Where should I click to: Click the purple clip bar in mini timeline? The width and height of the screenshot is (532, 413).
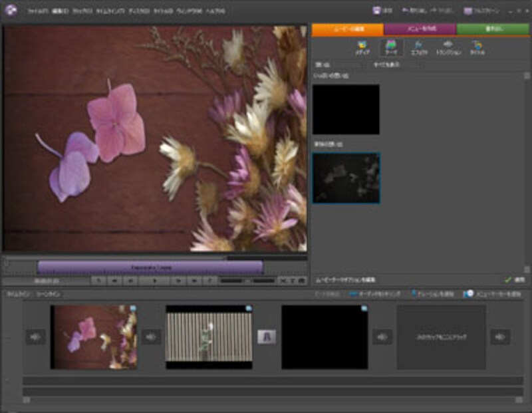click(150, 267)
